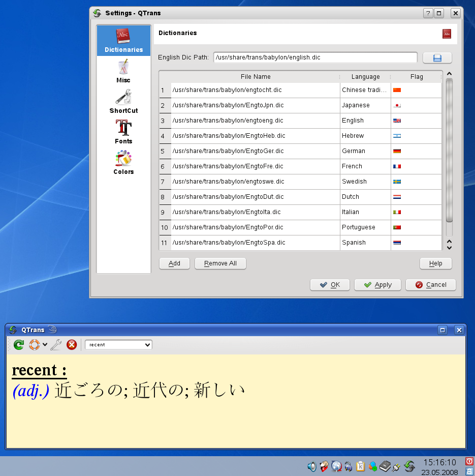
Task: Click the Settings window help question button
Action: (x=428, y=13)
